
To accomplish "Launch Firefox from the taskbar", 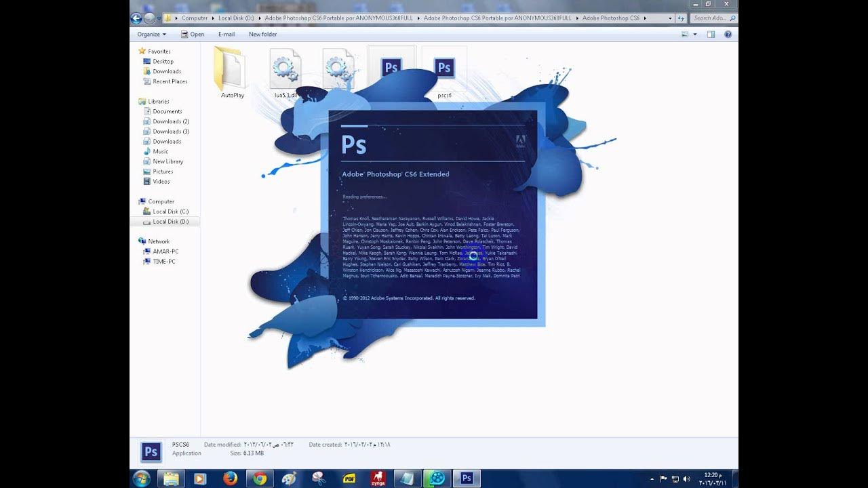I will point(230,479).
